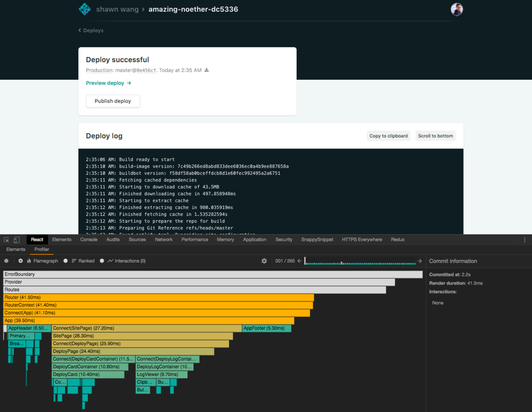Image resolution: width=532 pixels, height=412 pixels.
Task: Click the next commit arrow
Action: [419, 261]
